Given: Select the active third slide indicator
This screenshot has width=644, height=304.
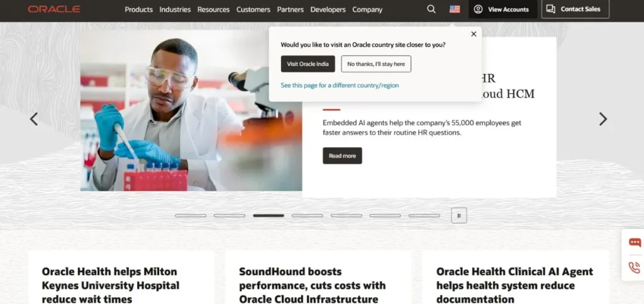Looking at the screenshot, I should point(269,215).
